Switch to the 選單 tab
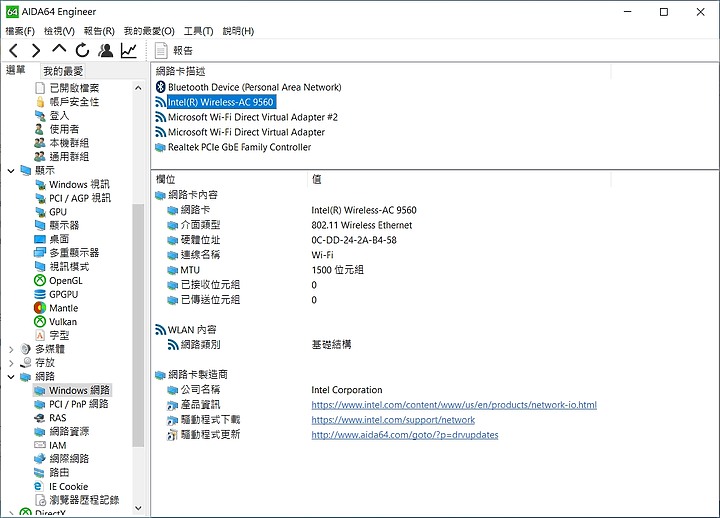The width and height of the screenshot is (720, 518). [16, 70]
